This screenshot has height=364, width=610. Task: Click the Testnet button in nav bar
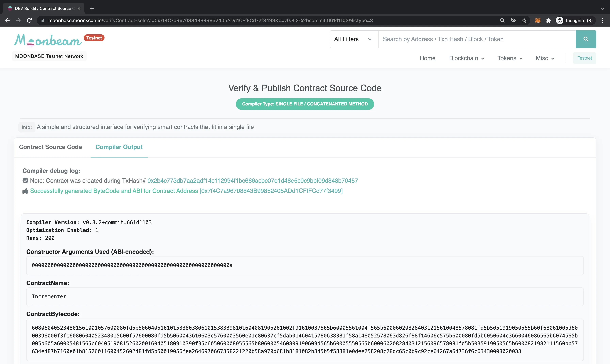pyautogui.click(x=584, y=58)
